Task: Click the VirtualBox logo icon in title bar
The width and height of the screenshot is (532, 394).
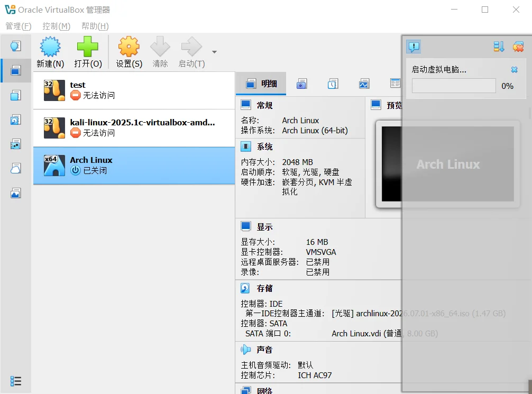Action: point(10,10)
